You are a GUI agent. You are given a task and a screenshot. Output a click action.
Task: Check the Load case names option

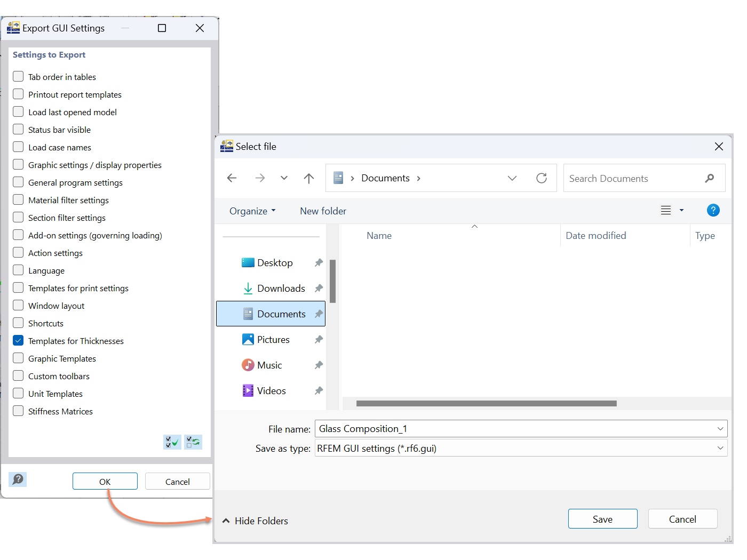18,147
